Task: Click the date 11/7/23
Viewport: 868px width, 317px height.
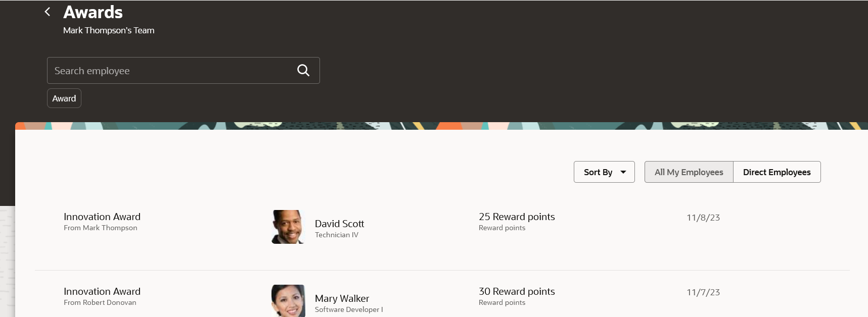Action: pyautogui.click(x=703, y=292)
